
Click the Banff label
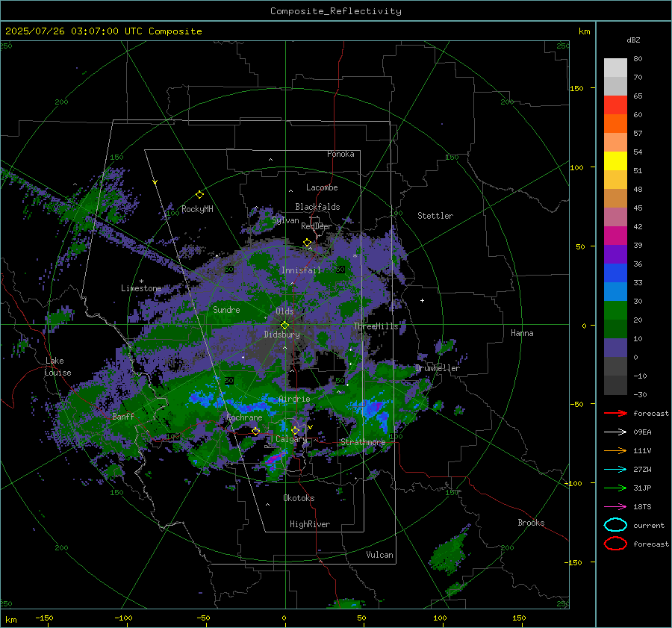coord(123,416)
